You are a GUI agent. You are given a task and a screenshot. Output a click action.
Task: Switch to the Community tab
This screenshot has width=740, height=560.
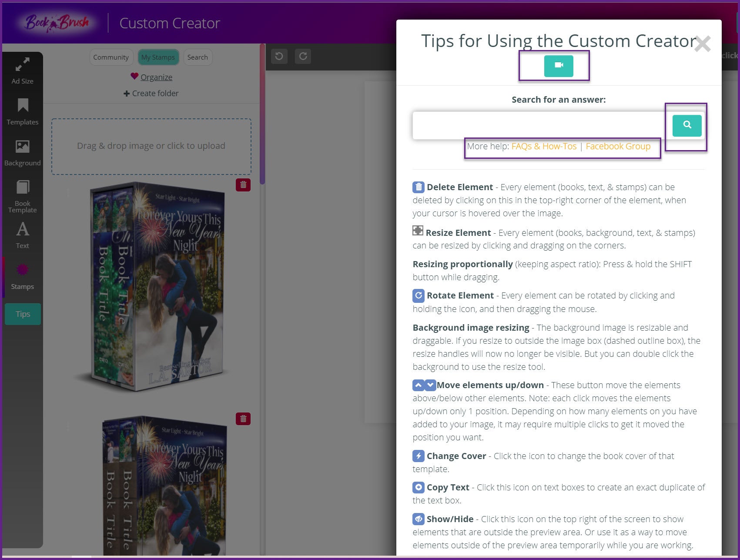[x=111, y=57]
